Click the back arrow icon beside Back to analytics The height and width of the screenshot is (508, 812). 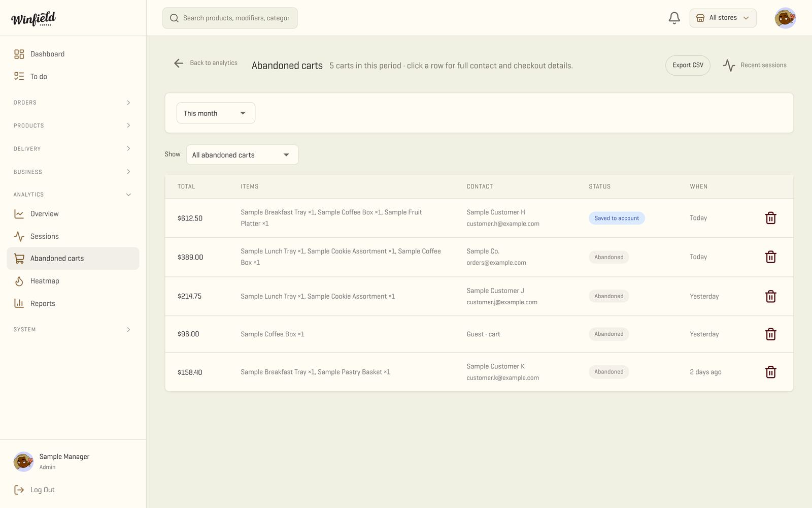click(179, 63)
